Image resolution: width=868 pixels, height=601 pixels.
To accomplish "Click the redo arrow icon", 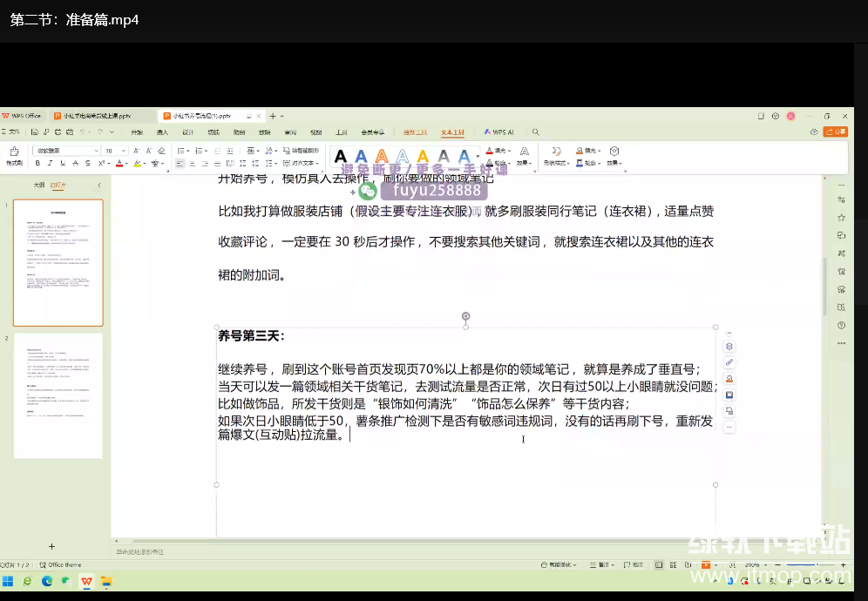I will coord(100,132).
